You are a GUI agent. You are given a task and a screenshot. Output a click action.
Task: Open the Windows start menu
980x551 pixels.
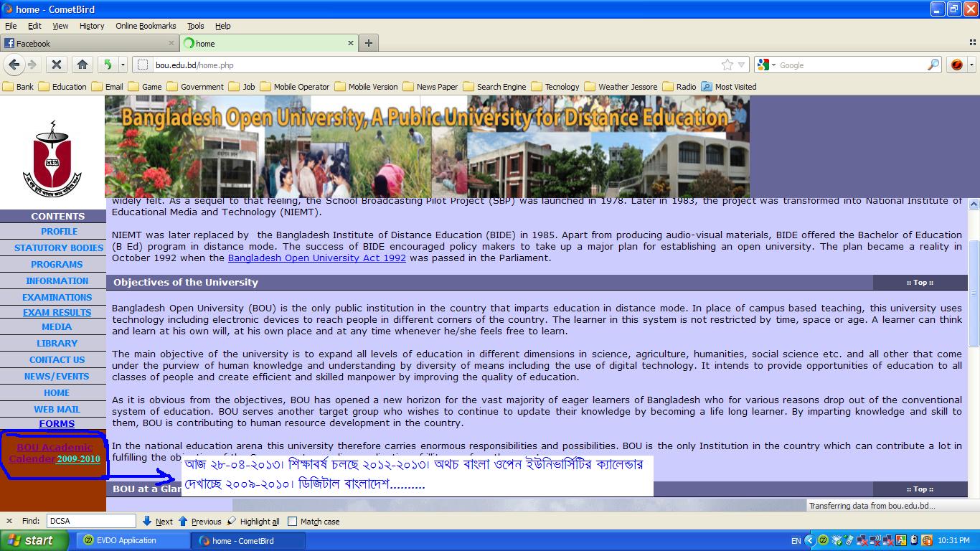[x=34, y=540]
